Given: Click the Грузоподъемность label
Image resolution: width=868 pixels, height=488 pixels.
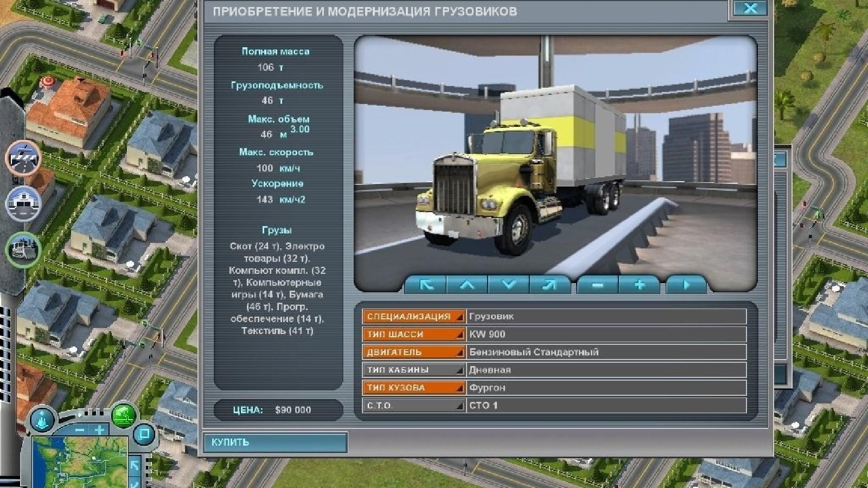Looking at the screenshot, I should coord(277,85).
